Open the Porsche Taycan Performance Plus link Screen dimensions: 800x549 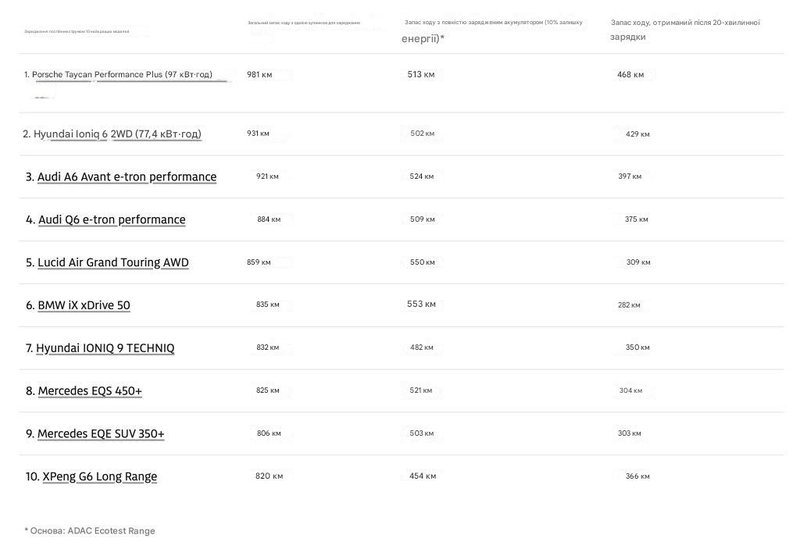[122, 75]
